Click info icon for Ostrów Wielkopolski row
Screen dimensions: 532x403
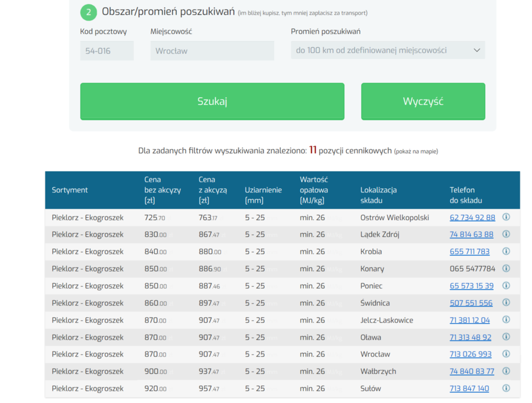[x=506, y=217]
